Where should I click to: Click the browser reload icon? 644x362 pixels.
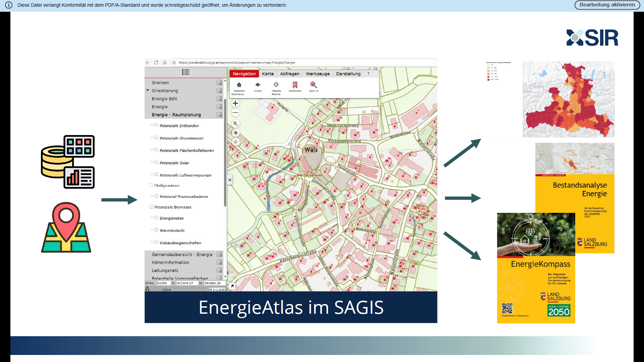[x=156, y=63]
